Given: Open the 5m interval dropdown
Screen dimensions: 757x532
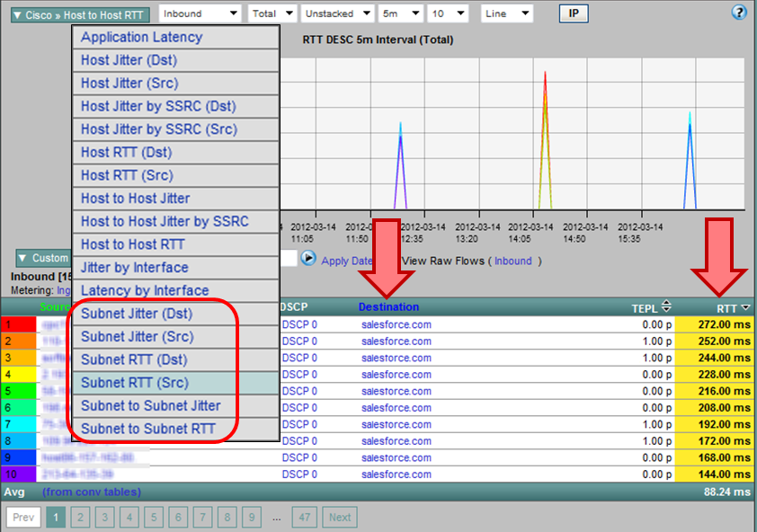Looking at the screenshot, I should click(x=402, y=13).
